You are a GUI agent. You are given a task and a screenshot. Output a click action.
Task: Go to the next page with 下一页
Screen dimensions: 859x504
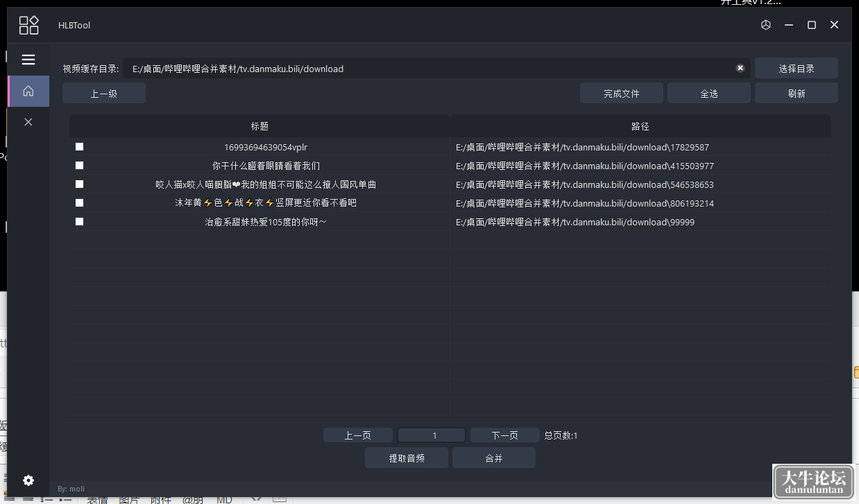(x=505, y=435)
